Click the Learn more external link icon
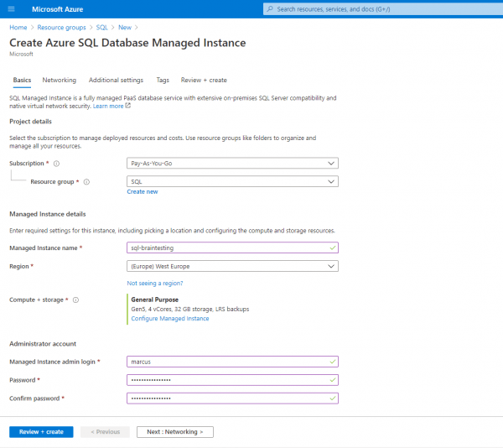 pos(128,106)
